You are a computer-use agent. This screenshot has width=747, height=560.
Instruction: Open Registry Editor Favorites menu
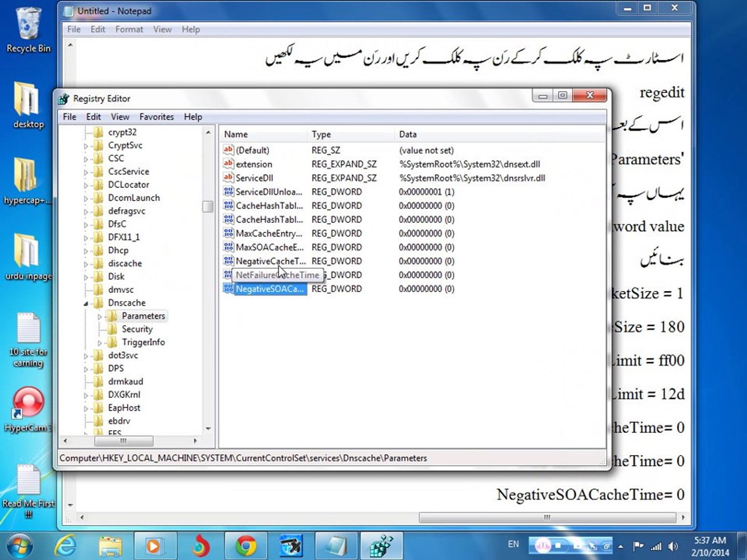coord(157,117)
